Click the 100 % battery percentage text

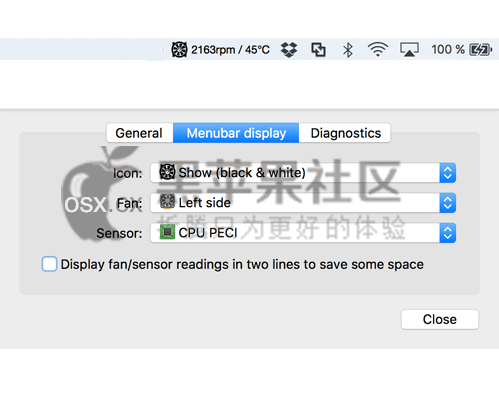click(448, 50)
